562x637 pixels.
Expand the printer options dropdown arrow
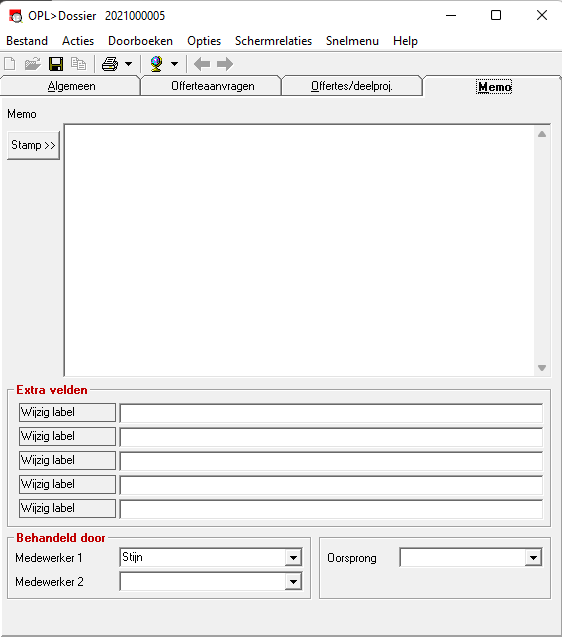pyautogui.click(x=128, y=64)
